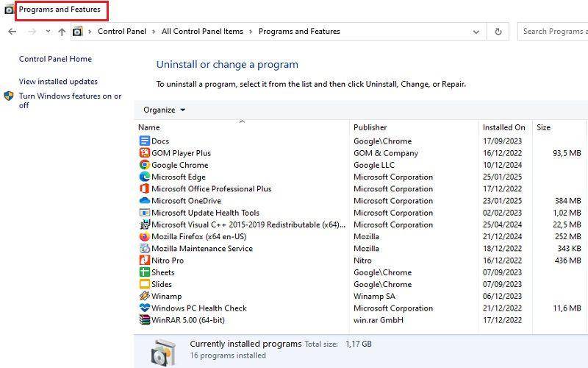This screenshot has height=368, width=588.
Task: Click GOM & Company publisher cell
Action: [386, 153]
